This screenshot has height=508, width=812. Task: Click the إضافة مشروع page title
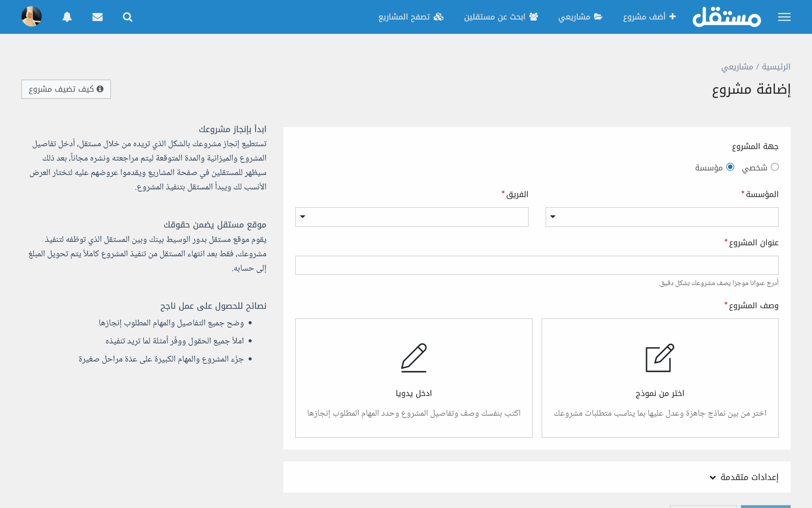(x=751, y=89)
